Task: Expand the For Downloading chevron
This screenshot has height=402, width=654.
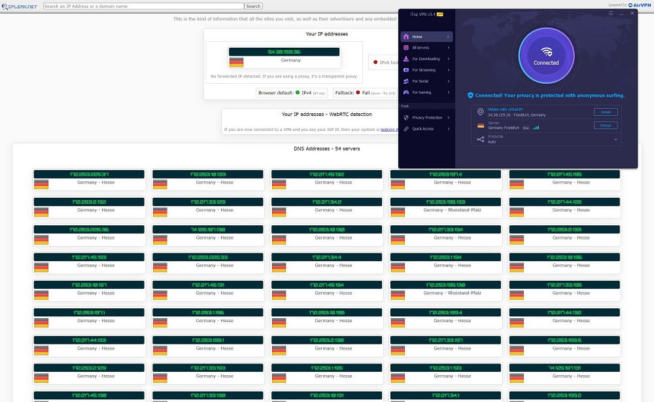Action: (448, 59)
